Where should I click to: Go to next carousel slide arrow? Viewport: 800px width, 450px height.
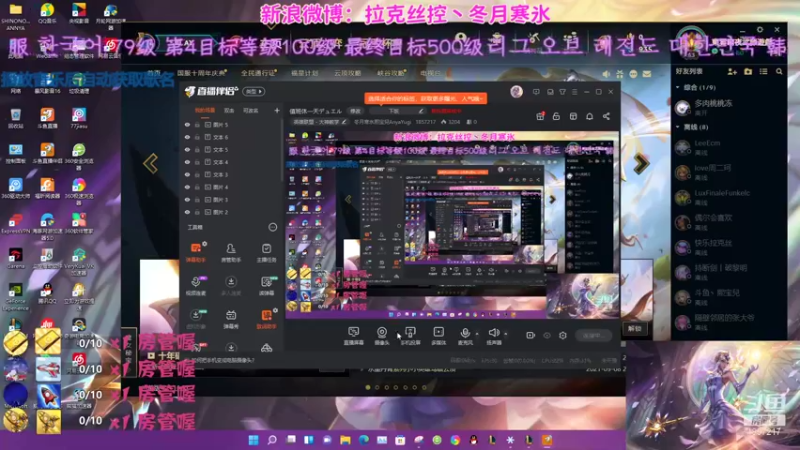641,164
